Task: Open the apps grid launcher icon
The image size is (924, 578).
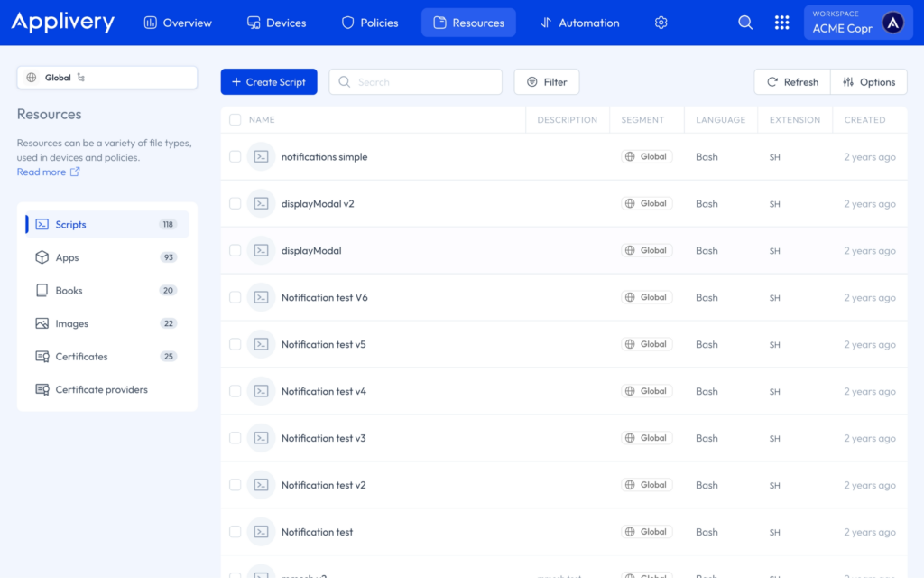Action: 781,23
